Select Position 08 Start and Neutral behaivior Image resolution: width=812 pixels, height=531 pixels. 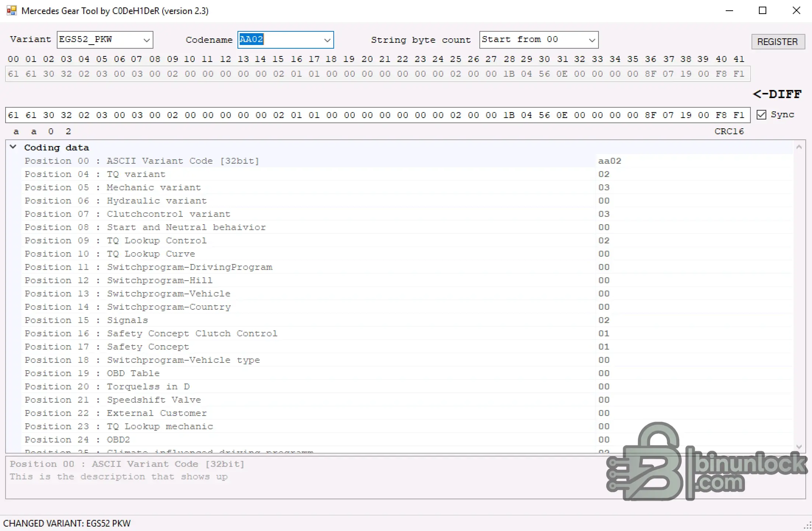pos(407,227)
